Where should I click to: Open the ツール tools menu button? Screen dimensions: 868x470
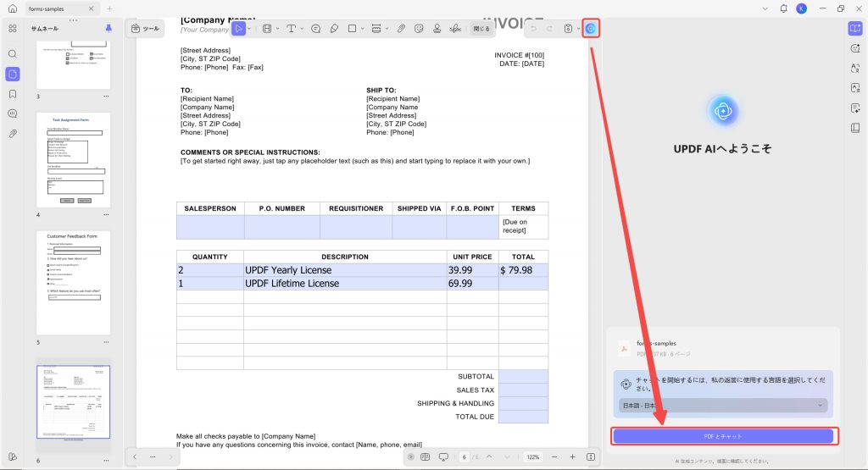point(145,29)
